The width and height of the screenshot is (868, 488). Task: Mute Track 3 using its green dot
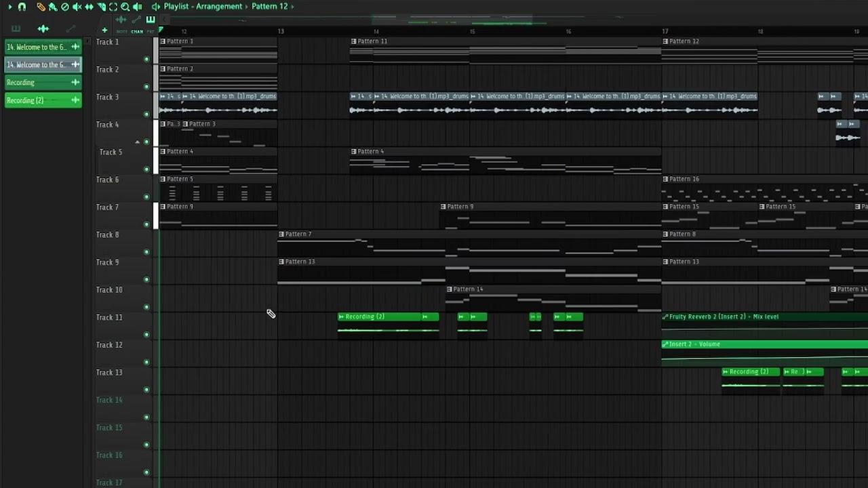[x=146, y=115]
